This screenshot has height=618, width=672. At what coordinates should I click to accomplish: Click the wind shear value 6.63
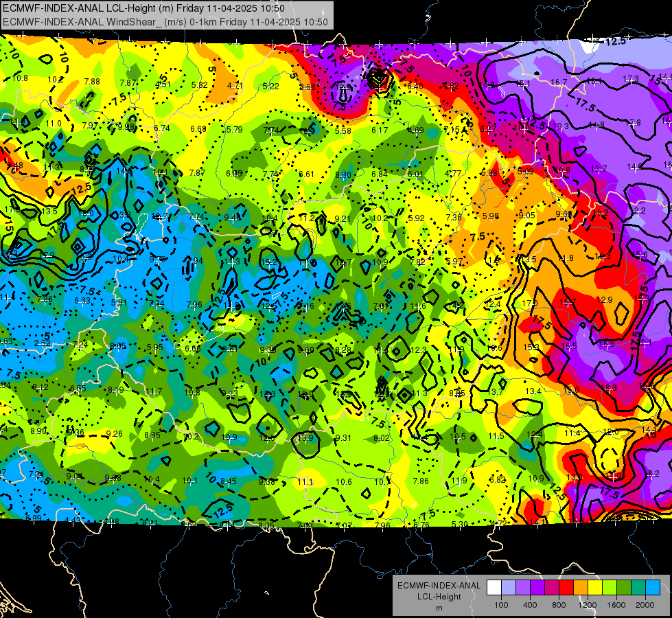(x=82, y=300)
